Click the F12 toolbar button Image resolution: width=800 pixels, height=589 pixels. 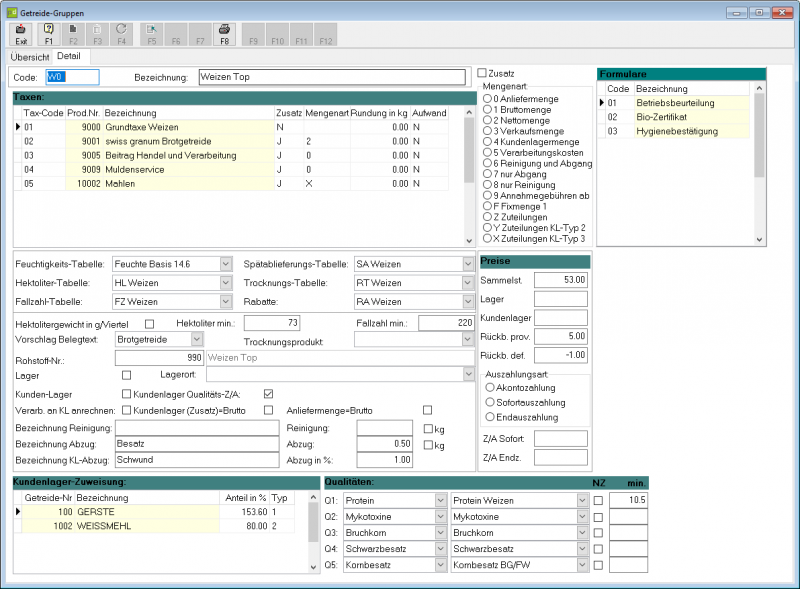(x=326, y=34)
